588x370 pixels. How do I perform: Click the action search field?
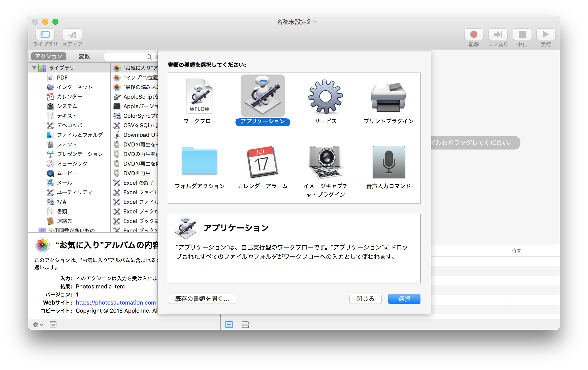pos(130,57)
